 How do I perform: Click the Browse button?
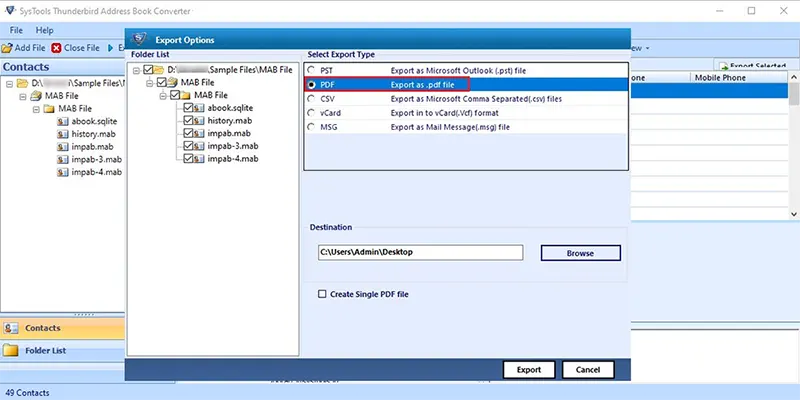[581, 253]
